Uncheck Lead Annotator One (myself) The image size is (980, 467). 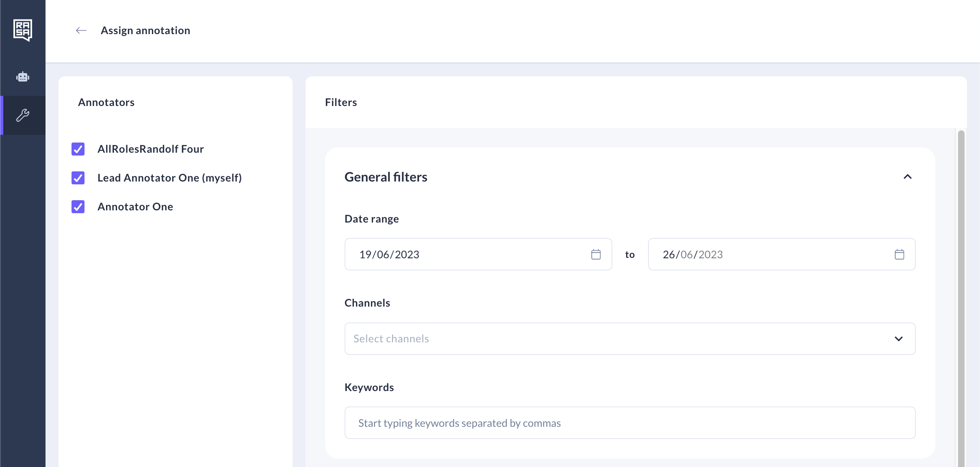tap(78, 178)
